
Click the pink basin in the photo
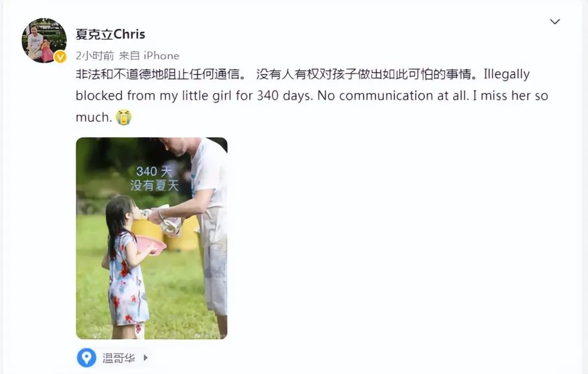(151, 245)
